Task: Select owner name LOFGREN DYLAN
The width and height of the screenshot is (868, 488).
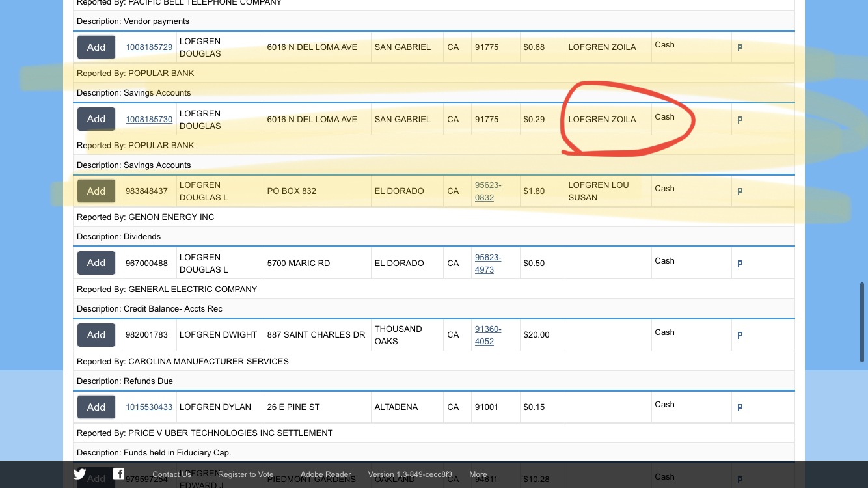Action: [215, 407]
